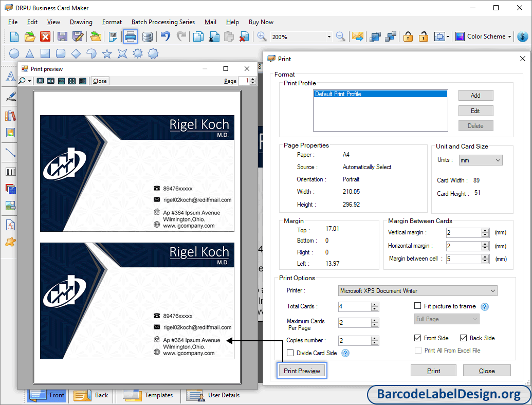The width and height of the screenshot is (532, 405).
Task: Switch to the Templates tab
Action: point(148,395)
